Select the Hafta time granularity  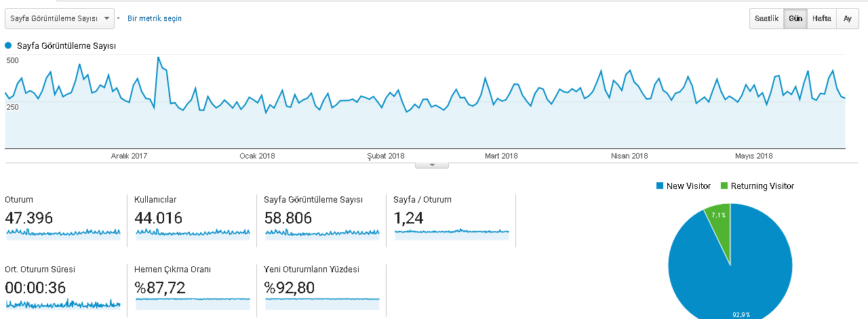[822, 18]
